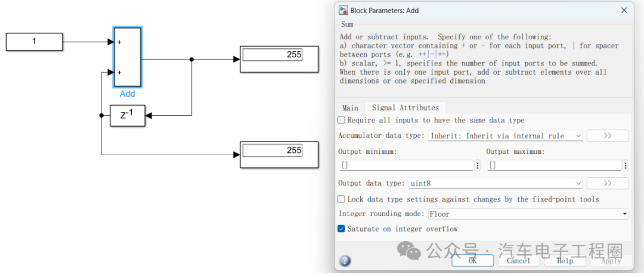The image size is (644, 277).
Task: Open dialog help question mark icon
Action: pos(345,260)
